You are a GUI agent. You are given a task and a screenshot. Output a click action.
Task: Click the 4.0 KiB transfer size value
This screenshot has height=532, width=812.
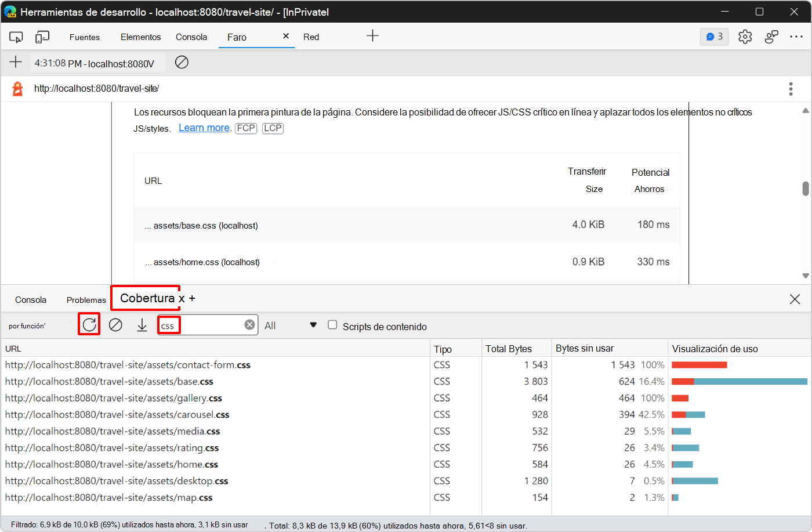(x=588, y=225)
